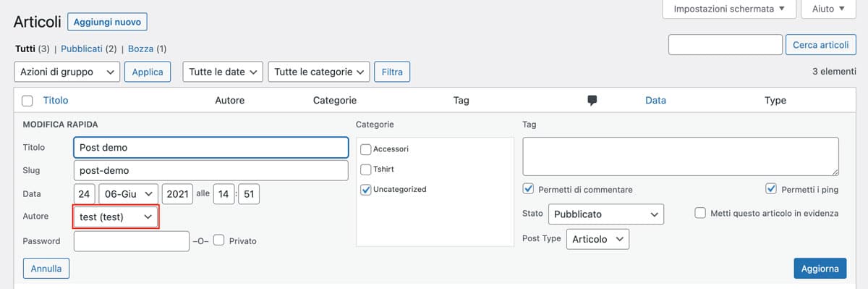868x289 pixels.
Task: Open the month dropdown showing 06-Giu
Action: coord(128,194)
